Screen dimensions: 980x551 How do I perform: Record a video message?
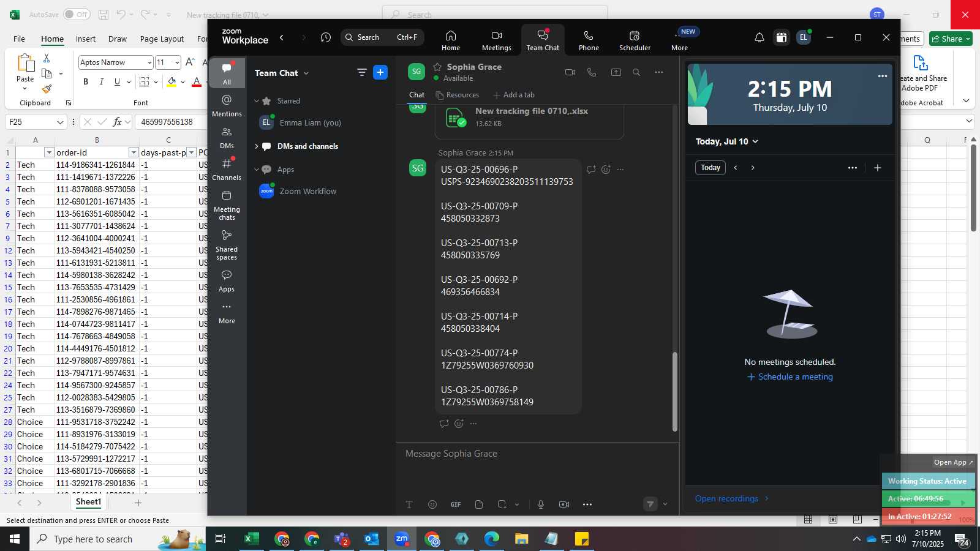(564, 504)
